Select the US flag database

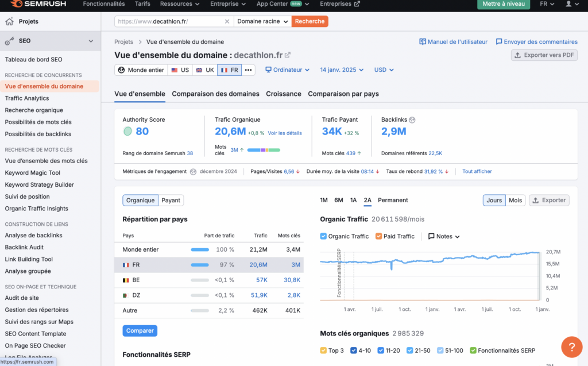180,70
